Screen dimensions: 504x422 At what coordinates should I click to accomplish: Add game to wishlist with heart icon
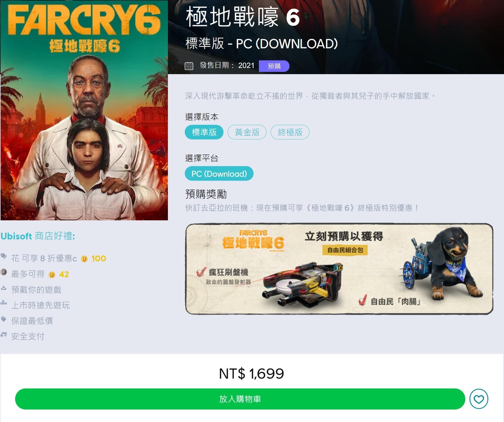tap(479, 399)
